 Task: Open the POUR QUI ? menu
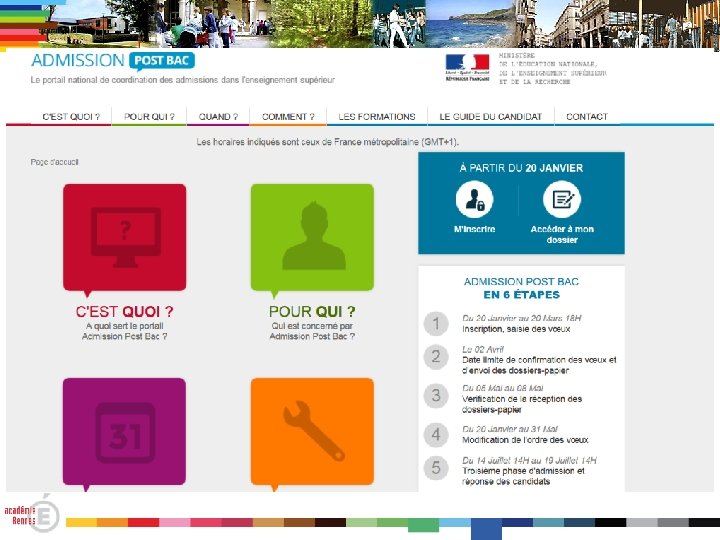pyautogui.click(x=149, y=117)
